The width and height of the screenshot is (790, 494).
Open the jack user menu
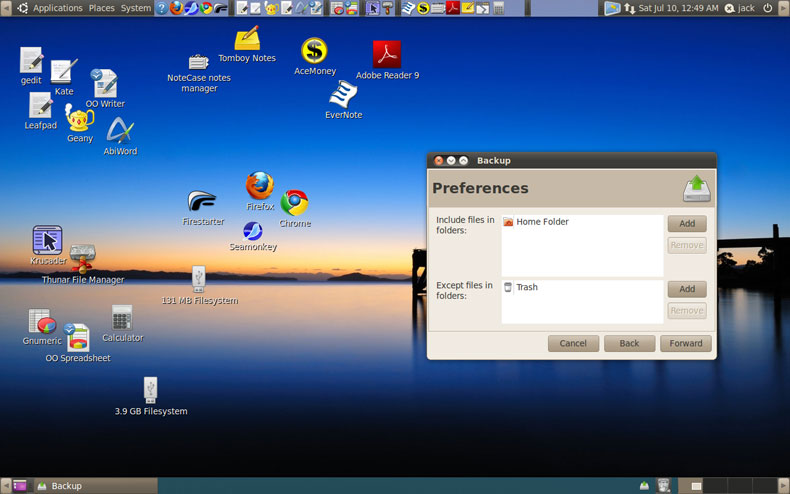[740, 8]
